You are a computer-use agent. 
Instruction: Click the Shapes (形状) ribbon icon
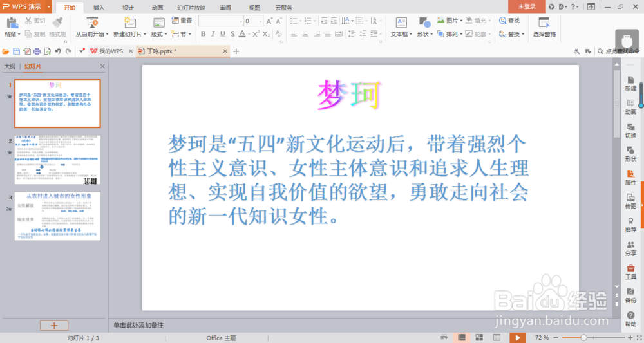coord(424,23)
